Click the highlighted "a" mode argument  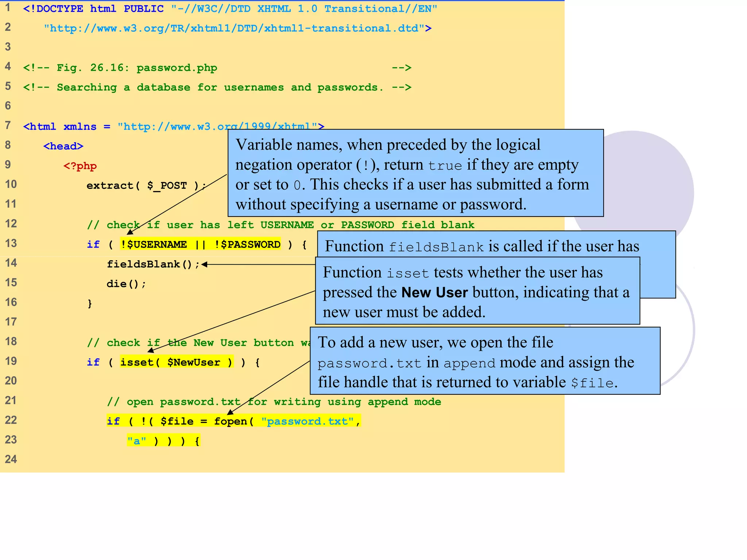(137, 441)
